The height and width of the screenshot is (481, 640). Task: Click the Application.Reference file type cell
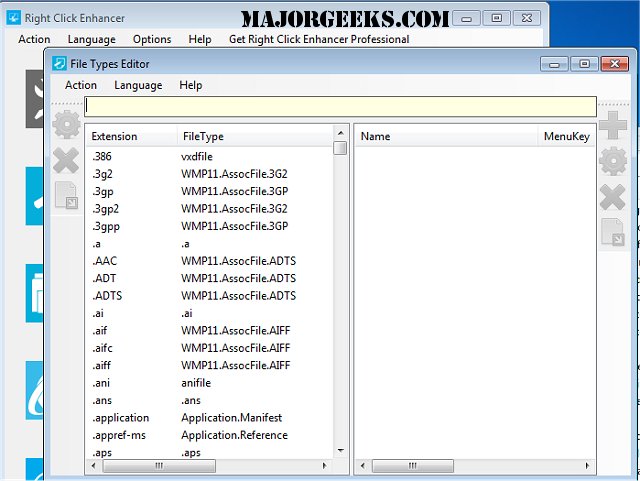point(234,435)
